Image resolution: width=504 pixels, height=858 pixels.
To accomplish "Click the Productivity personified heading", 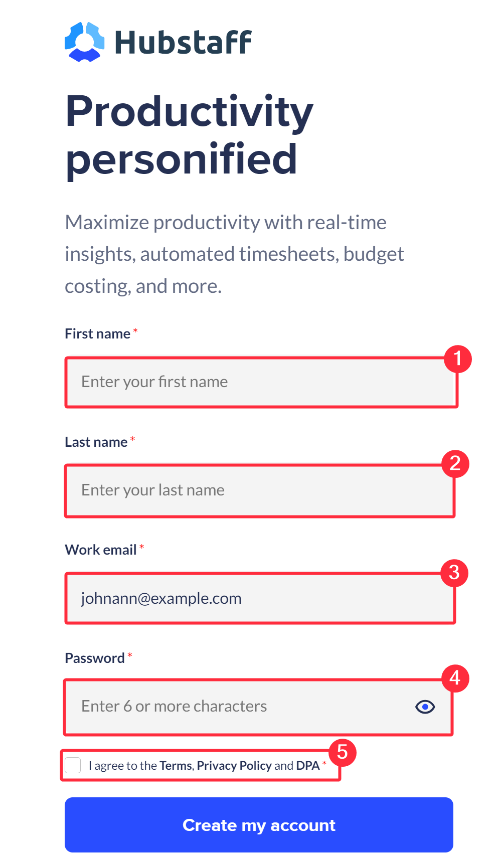I will [x=189, y=135].
